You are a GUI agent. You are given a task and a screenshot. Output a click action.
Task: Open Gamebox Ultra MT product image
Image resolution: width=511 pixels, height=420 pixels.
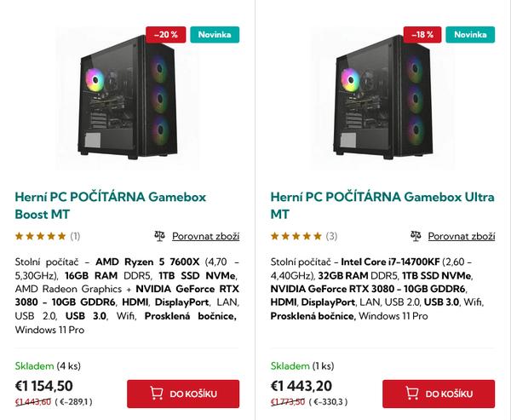coord(382,100)
